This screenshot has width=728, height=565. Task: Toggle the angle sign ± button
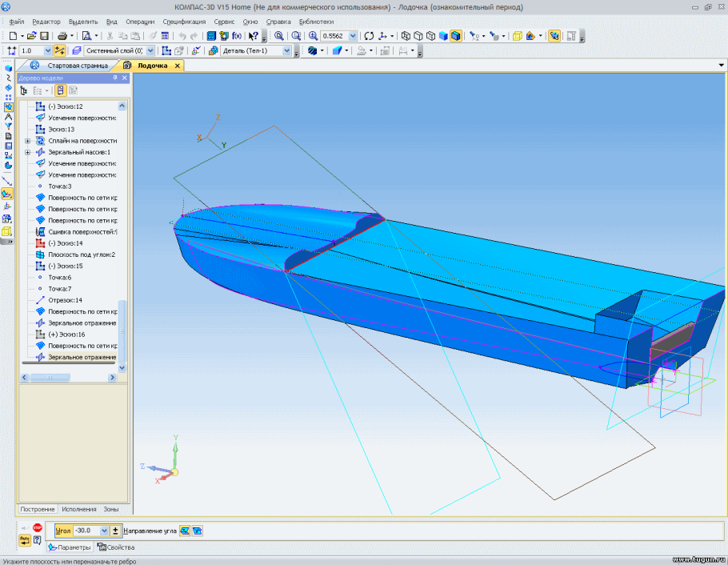[x=115, y=531]
